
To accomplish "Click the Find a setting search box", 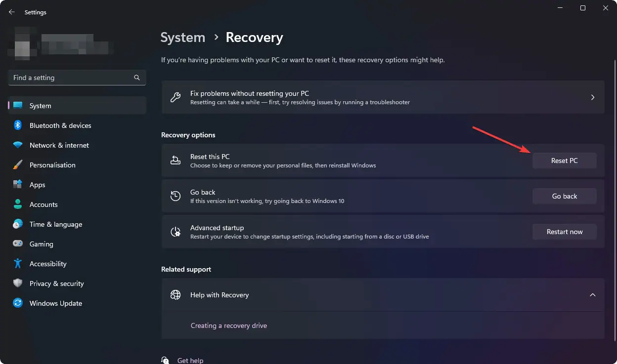I will (77, 78).
